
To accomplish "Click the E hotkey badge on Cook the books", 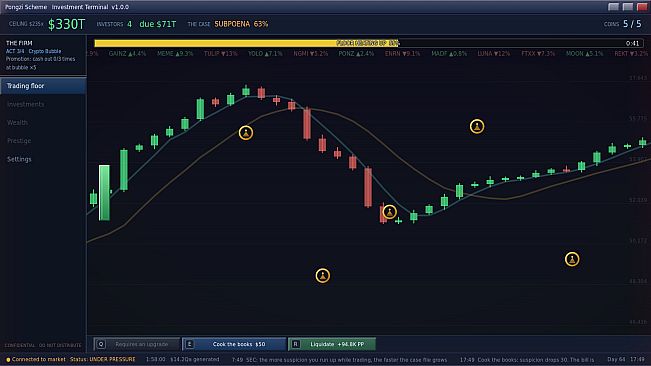I will point(189,344).
